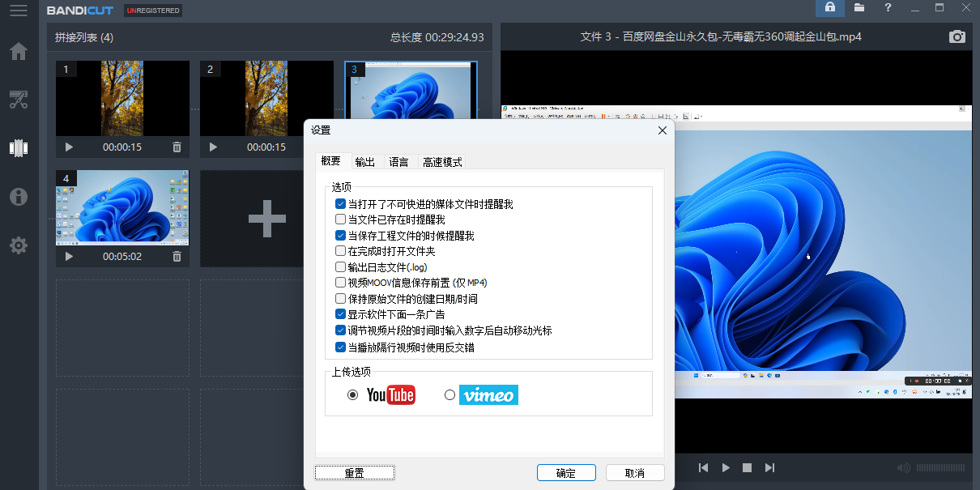Uncheck the unsupported media file reminder option
Viewport: 980px width, 490px height.
click(340, 203)
